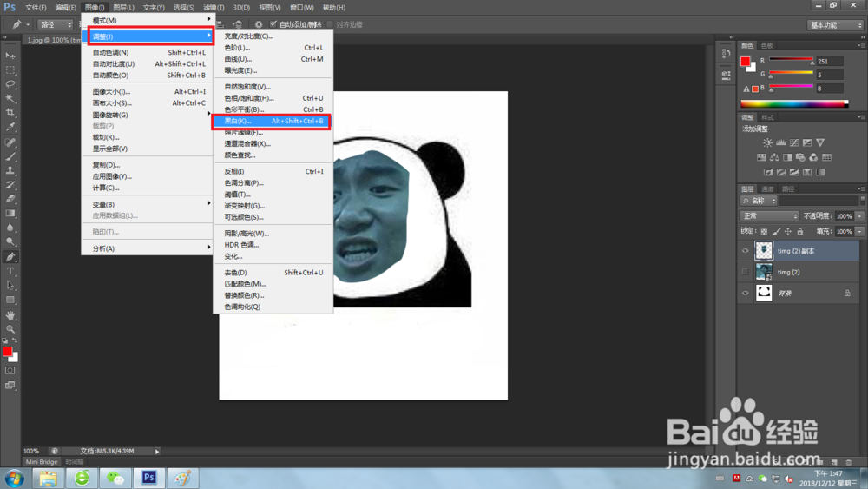Pick a color from the spectrum ramp

point(794,104)
